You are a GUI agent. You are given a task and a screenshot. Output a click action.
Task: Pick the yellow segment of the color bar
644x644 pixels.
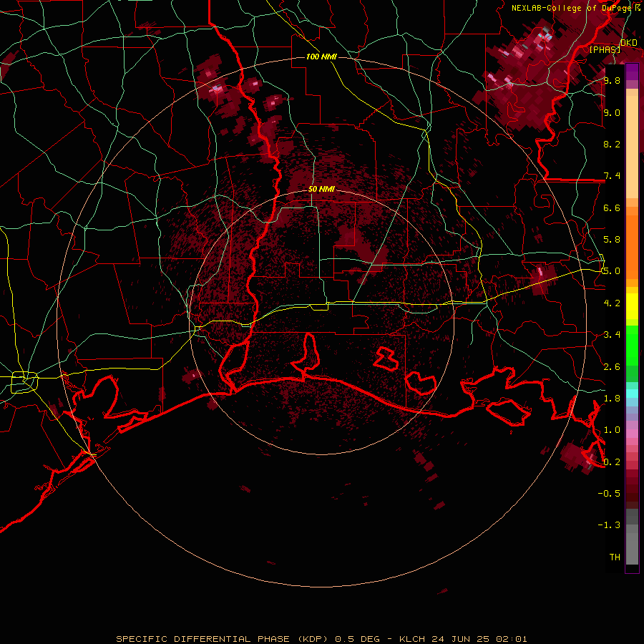(x=632, y=306)
